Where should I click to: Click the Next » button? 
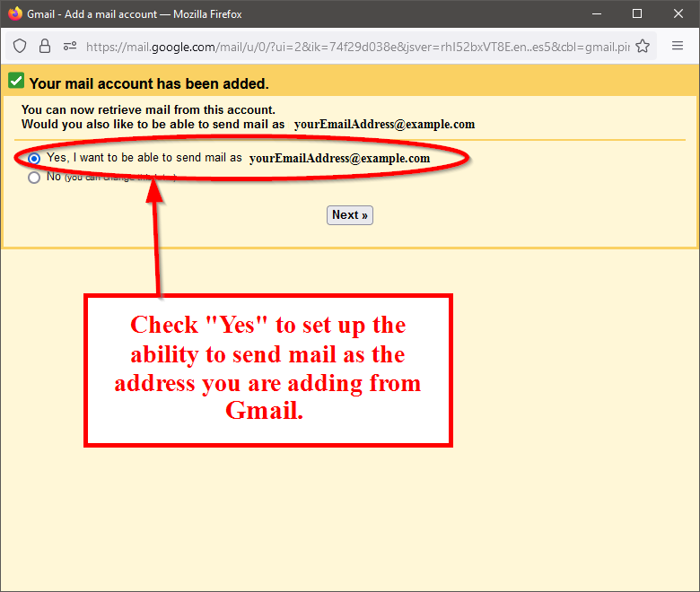[x=350, y=215]
